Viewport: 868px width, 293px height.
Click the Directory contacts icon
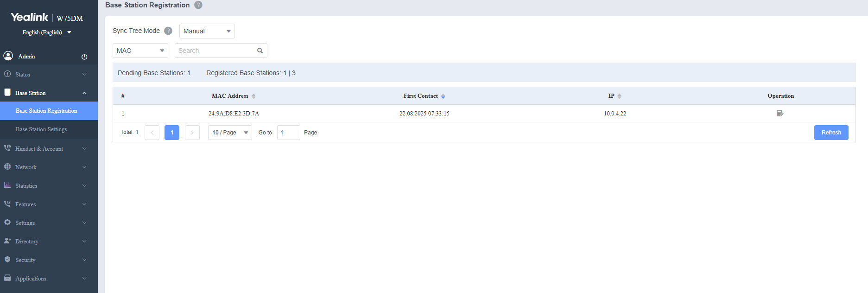click(x=7, y=241)
